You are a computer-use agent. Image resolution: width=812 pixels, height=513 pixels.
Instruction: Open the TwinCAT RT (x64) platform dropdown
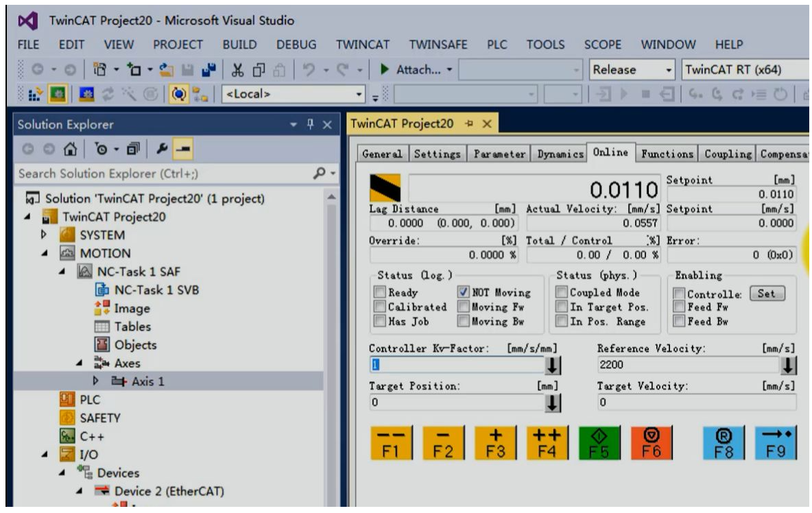[x=745, y=69]
